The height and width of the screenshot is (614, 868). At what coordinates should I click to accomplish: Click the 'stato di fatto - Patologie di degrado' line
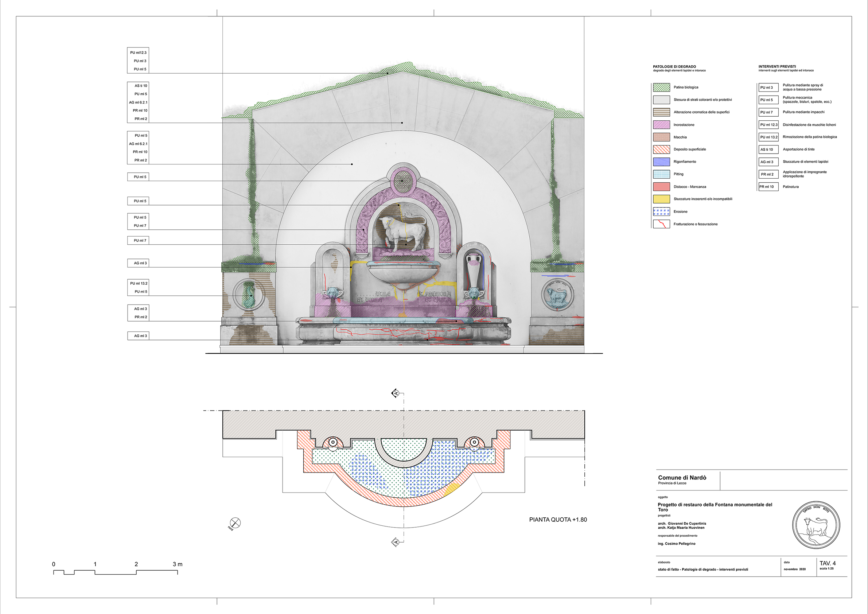703,570
